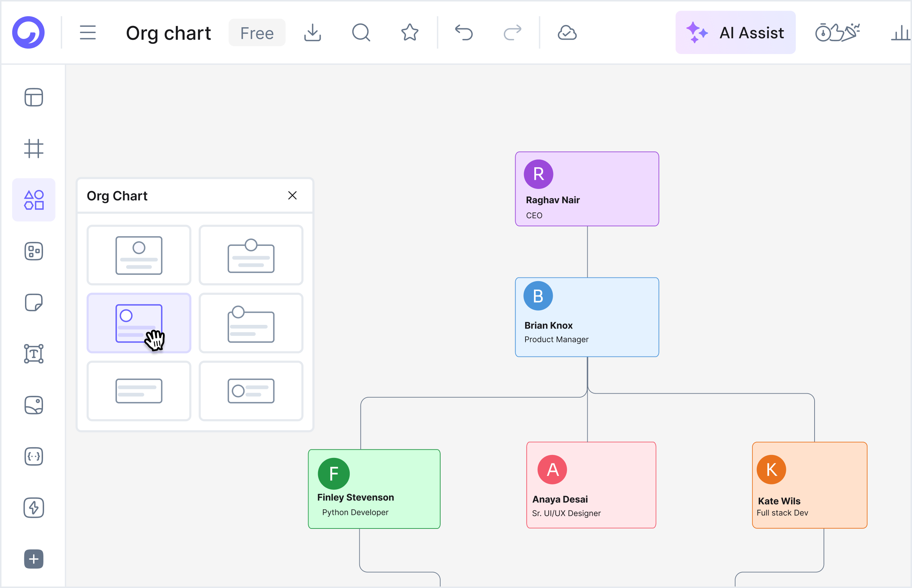Screen dimensions: 912x588
Task: Select the sticky note tool
Action: tap(33, 302)
